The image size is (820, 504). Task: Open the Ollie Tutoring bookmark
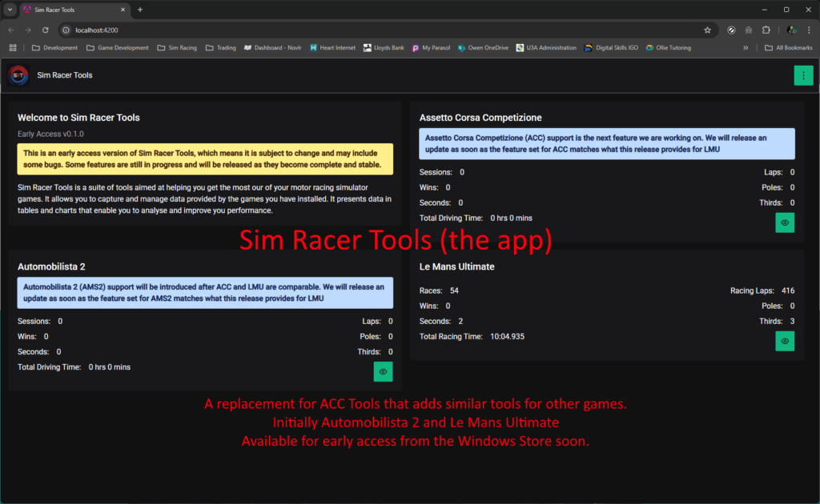[669, 47]
